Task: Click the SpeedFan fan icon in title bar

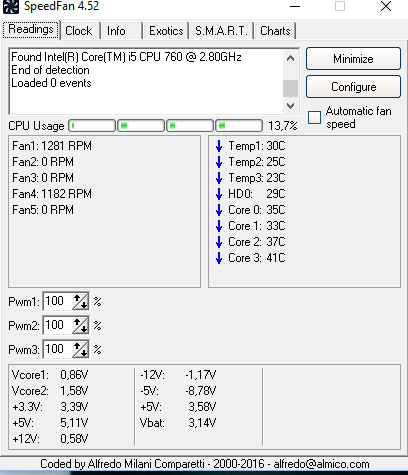Action: tap(11, 7)
